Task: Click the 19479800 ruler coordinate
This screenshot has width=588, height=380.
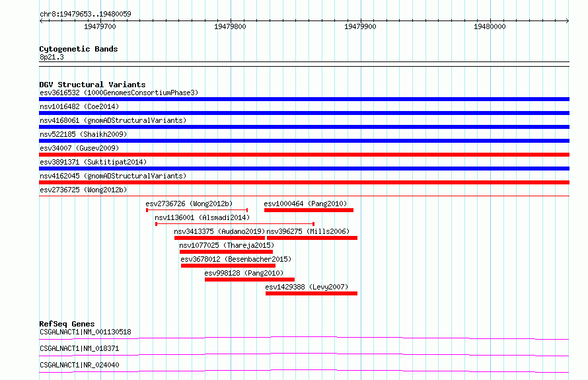Action: [230, 26]
